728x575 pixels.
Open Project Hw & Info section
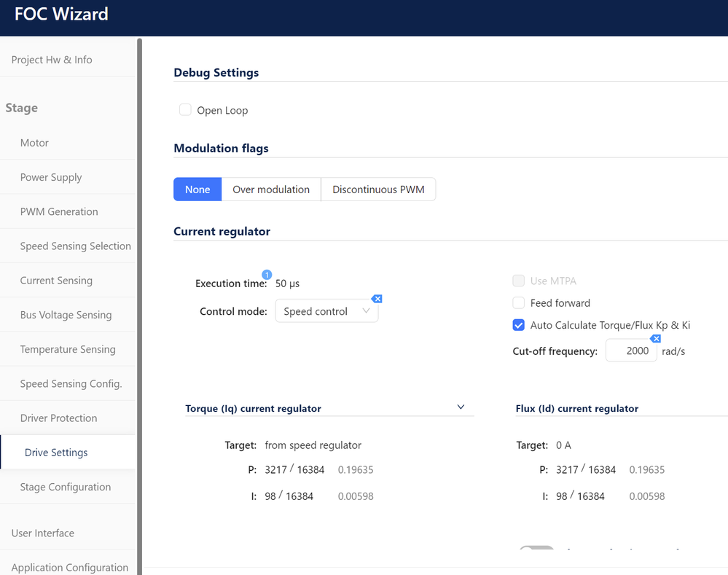52,60
